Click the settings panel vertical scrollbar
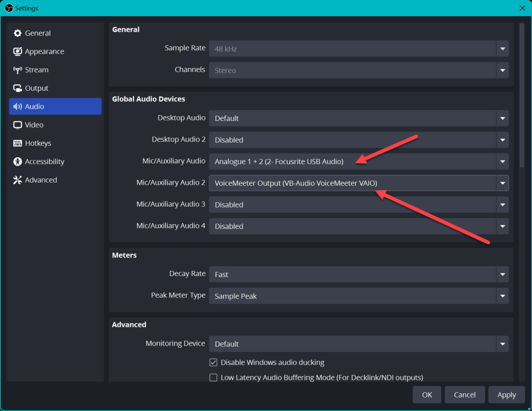Image resolution: width=532 pixels, height=411 pixels. pyautogui.click(x=522, y=95)
